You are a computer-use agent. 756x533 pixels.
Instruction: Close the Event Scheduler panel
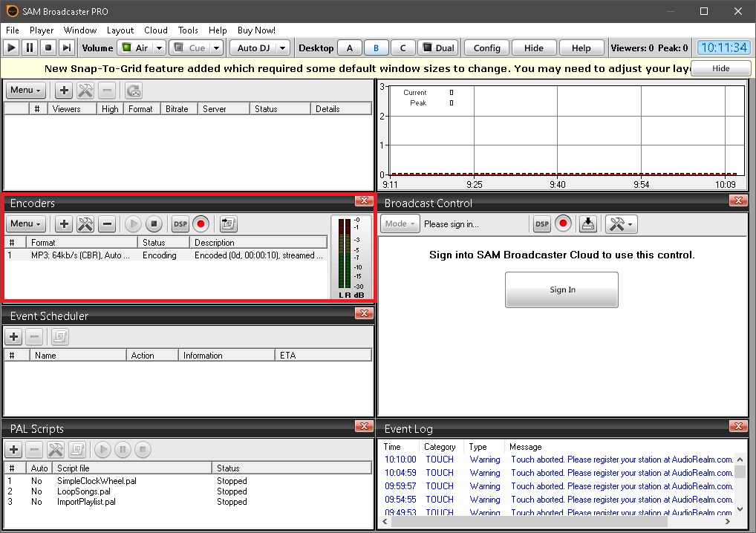(364, 313)
